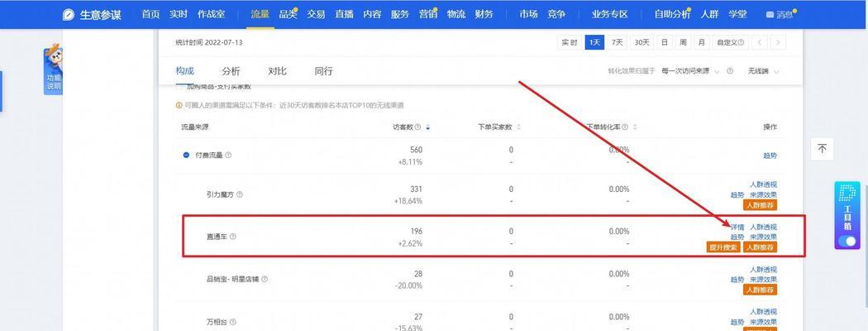Click help icon next to 引力魔方
Screen dimensions: 868x331
coord(240,194)
